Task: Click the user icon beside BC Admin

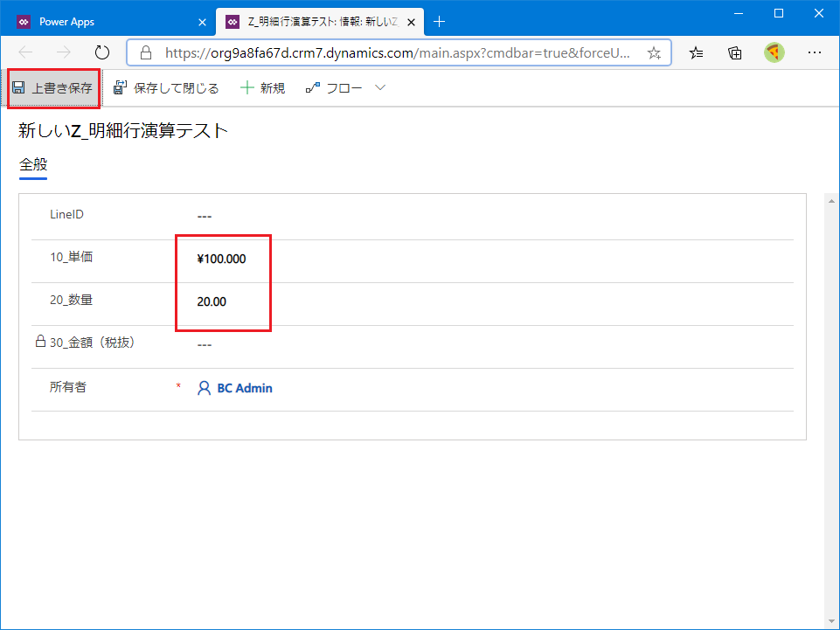Action: point(204,388)
